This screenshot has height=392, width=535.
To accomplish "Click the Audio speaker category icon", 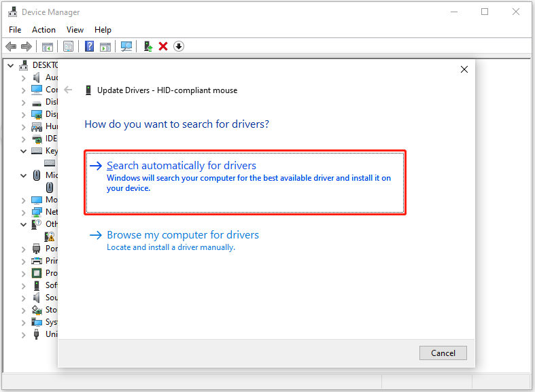I will click(36, 77).
